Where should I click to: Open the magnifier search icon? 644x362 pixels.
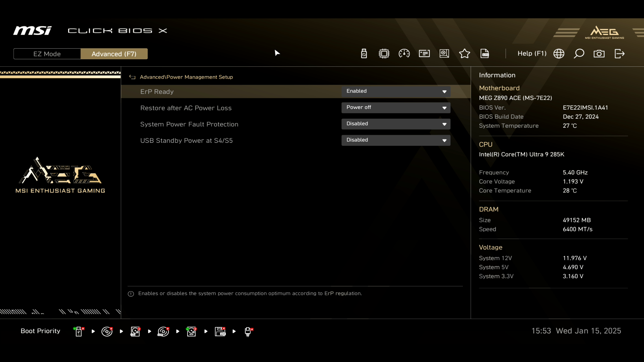[x=579, y=54]
